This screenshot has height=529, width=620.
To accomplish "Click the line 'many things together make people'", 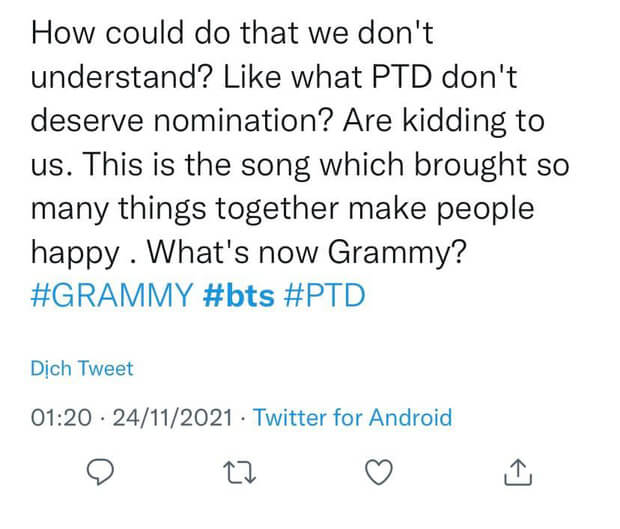I will (x=283, y=209).
